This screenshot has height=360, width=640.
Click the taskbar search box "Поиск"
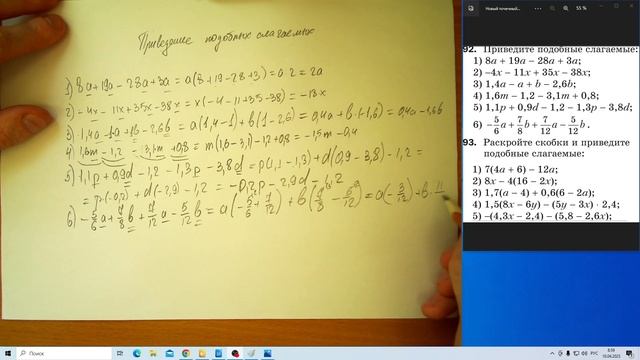pyautogui.click(x=64, y=353)
